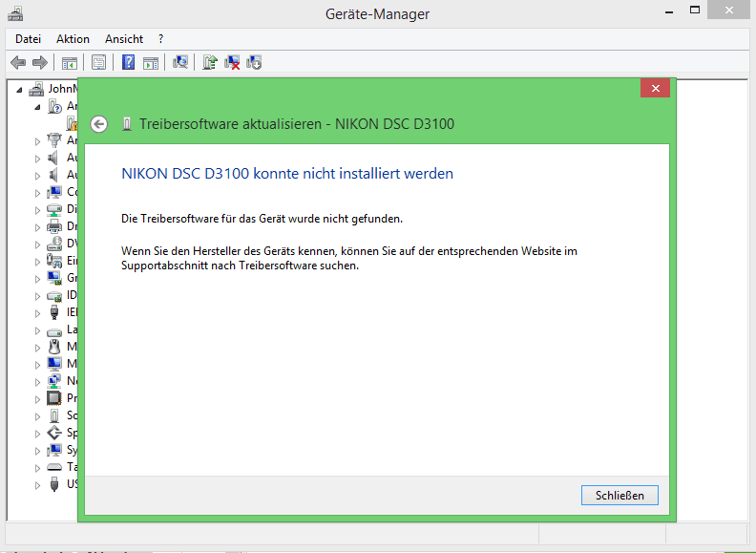The height and width of the screenshot is (553, 756).
Task: Go back using the wizard's circular arrow
Action: pos(99,124)
